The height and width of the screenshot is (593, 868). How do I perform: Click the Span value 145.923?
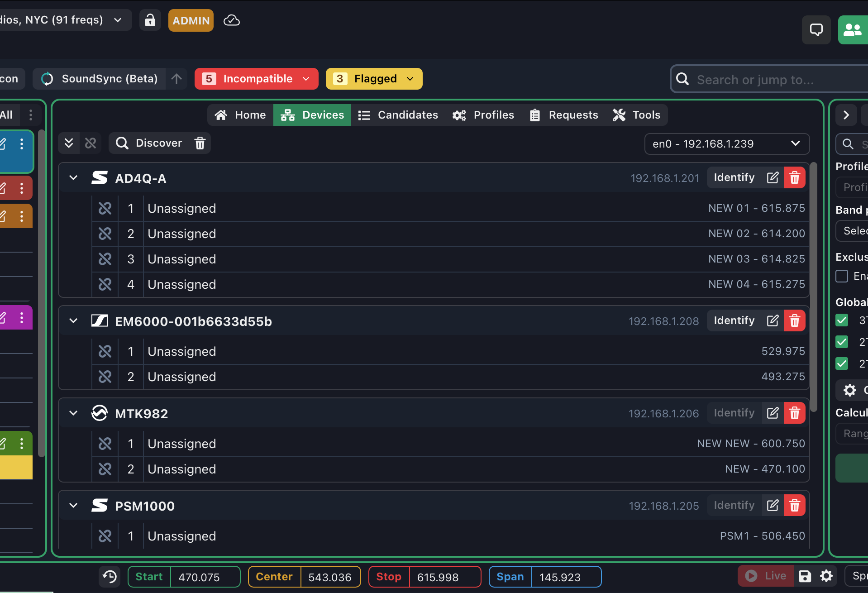(566, 577)
